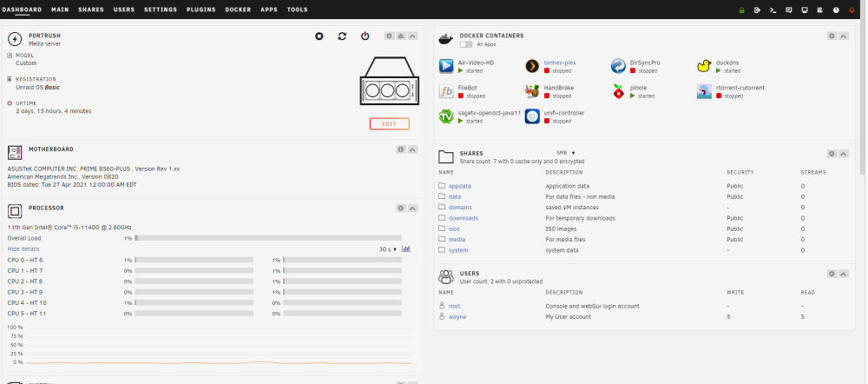Screen dimensions: 868x384
Task: Click the Hide details link
Action: 23,249
